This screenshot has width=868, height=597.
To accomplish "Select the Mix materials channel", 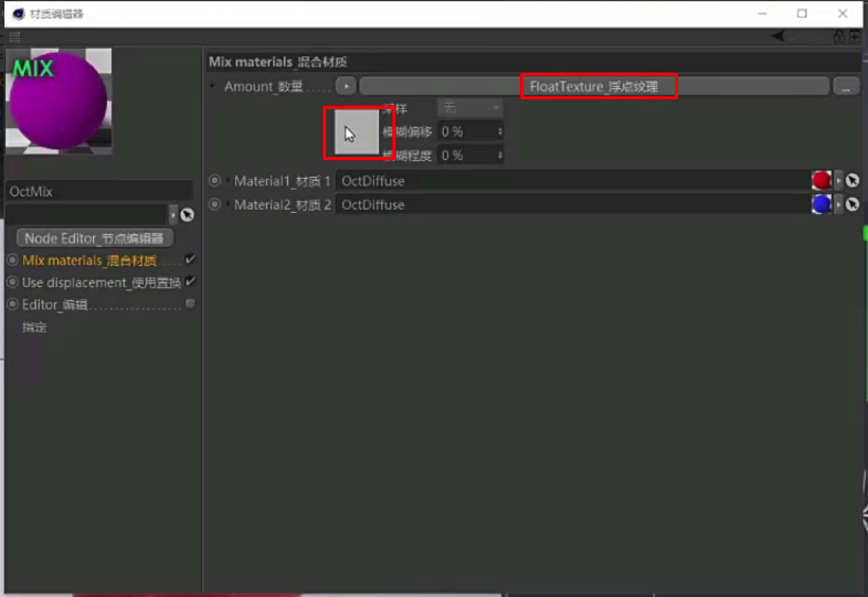I will point(89,260).
